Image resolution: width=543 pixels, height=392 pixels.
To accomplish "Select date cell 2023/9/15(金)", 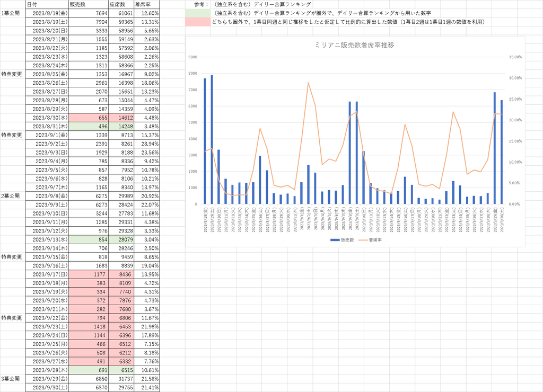I will 47,257.
